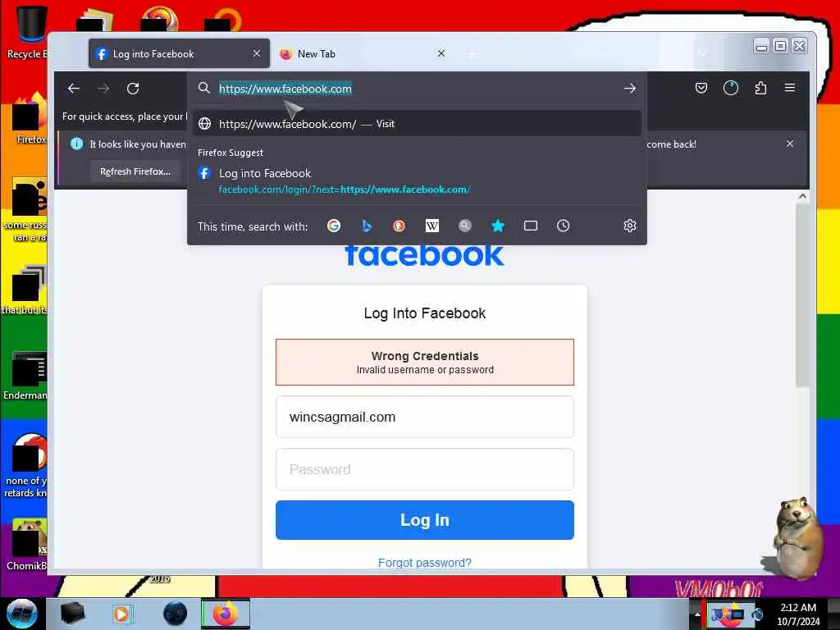
Task: Switch to the Log into Facebook tab
Action: tap(179, 53)
